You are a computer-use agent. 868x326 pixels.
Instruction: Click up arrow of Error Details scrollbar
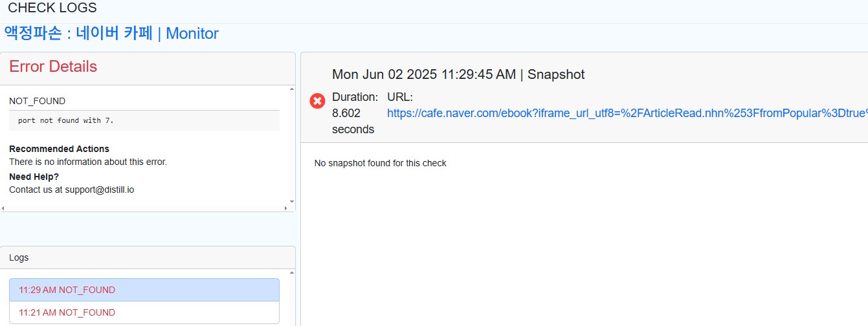291,89
